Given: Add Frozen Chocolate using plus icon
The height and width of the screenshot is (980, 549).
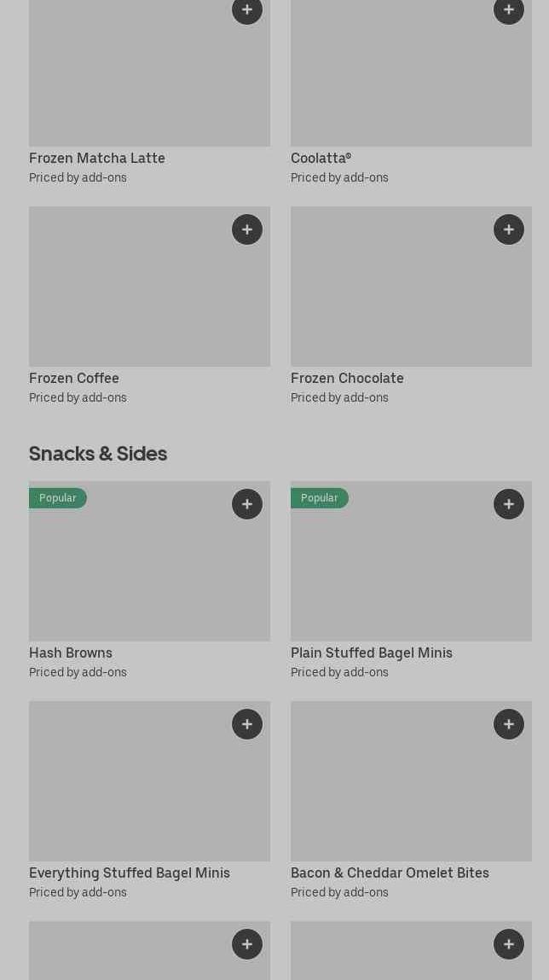Looking at the screenshot, I should (509, 229).
